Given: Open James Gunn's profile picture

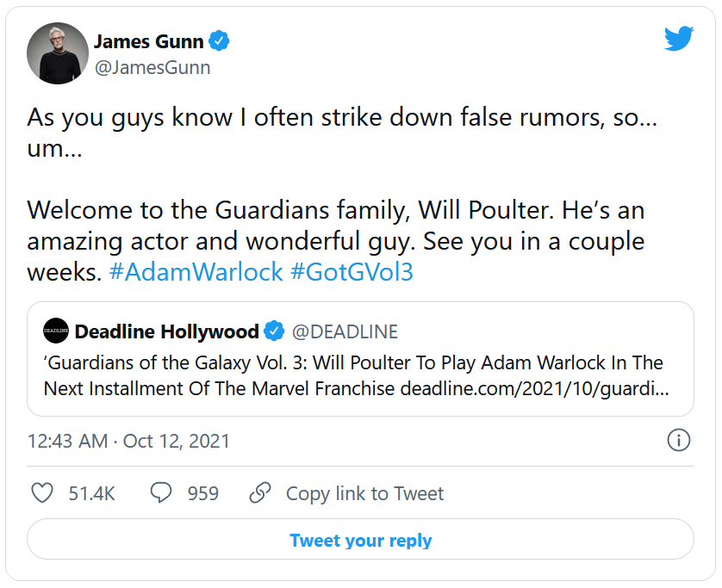Looking at the screenshot, I should (58, 53).
